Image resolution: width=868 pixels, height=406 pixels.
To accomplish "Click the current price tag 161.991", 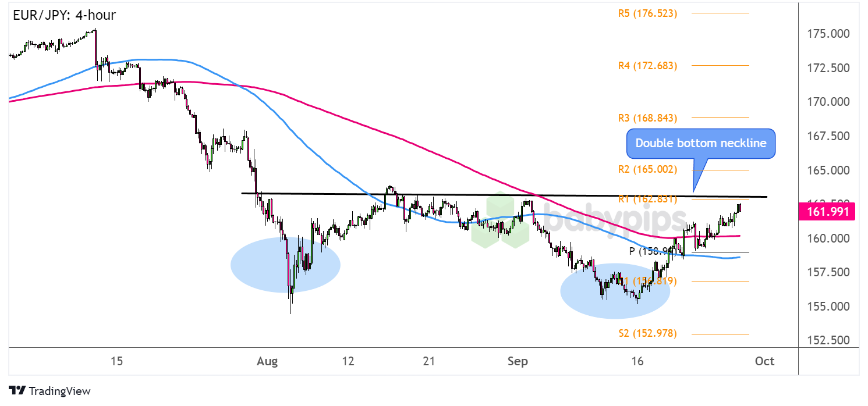I will (x=831, y=212).
